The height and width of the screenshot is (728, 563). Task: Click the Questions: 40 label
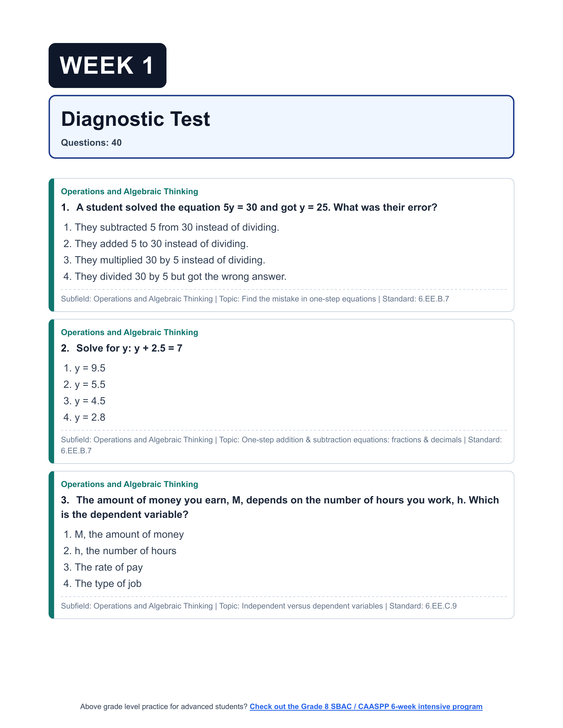coord(91,143)
